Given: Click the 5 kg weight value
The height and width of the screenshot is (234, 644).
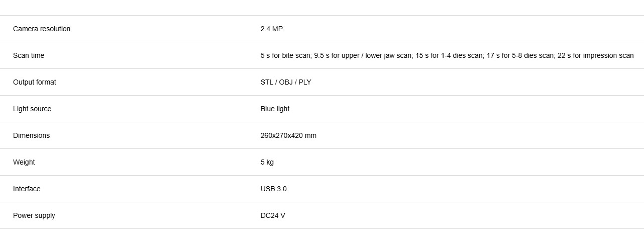Looking at the screenshot, I should pyautogui.click(x=267, y=163).
